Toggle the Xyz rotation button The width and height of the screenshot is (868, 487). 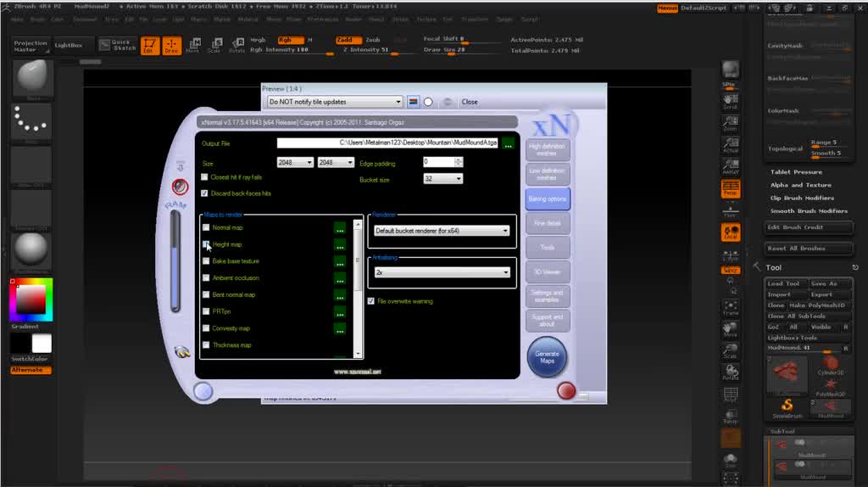[730, 271]
